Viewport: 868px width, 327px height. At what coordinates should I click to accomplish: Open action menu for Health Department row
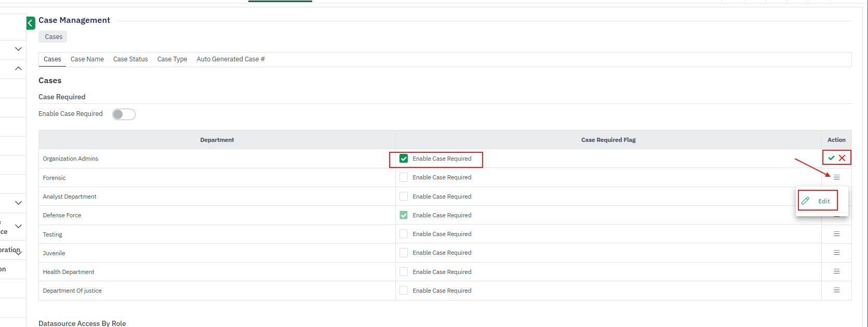836,271
